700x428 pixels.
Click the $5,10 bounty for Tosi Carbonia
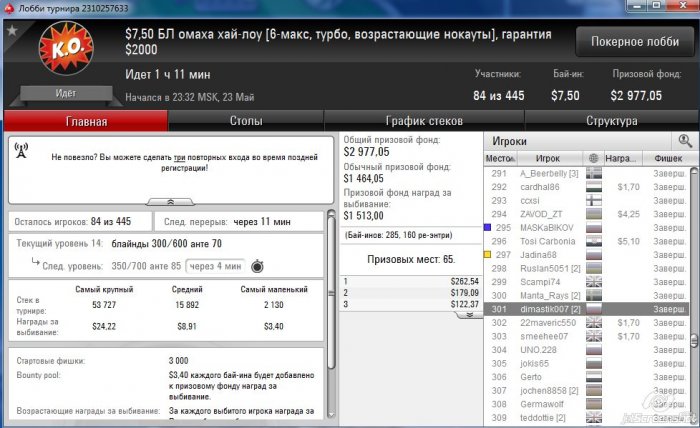click(x=629, y=241)
